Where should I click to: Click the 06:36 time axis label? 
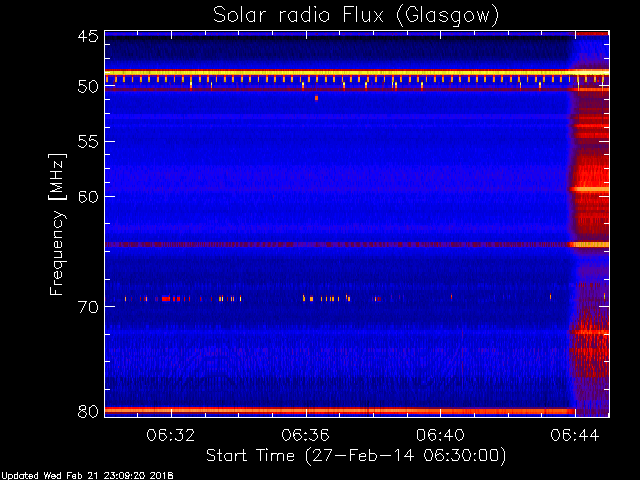pyautogui.click(x=305, y=435)
